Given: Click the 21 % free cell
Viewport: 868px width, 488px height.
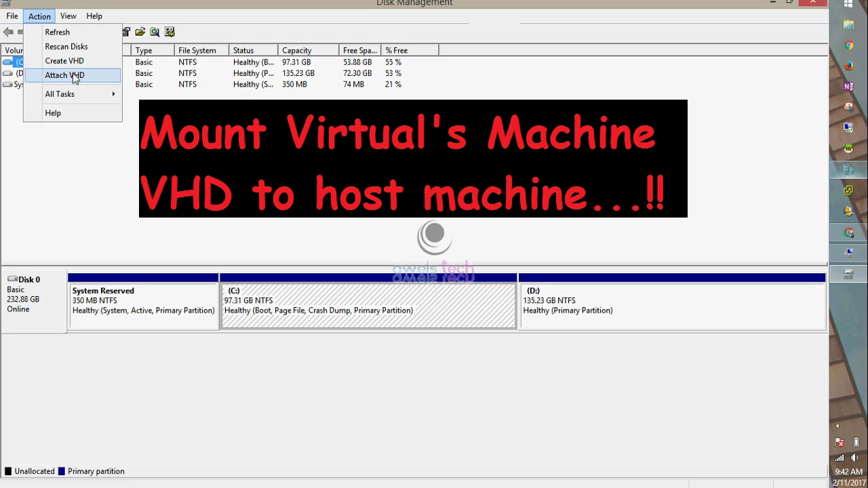Looking at the screenshot, I should tap(393, 84).
